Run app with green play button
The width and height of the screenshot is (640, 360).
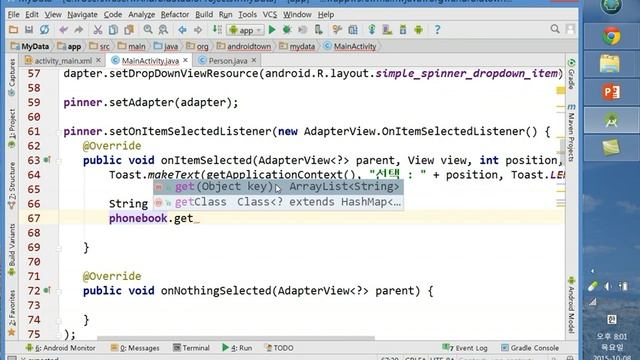tap(272, 30)
